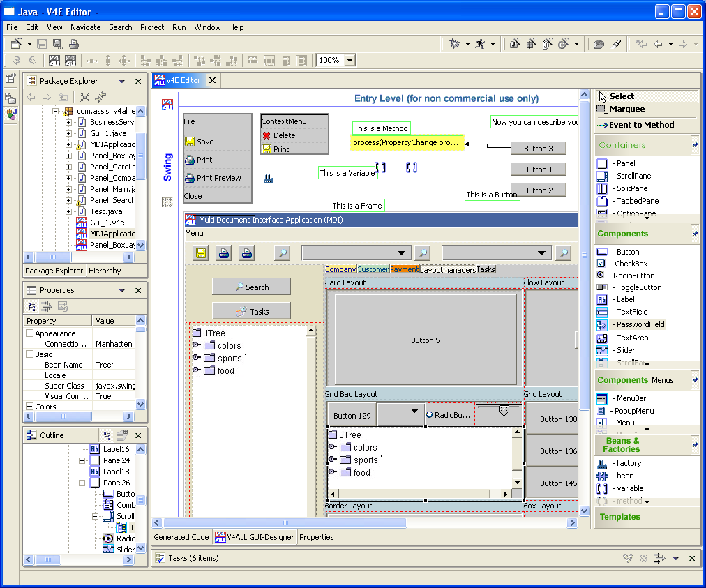Select the TextArea component icon
The width and height of the screenshot is (706, 588).
(x=602, y=338)
